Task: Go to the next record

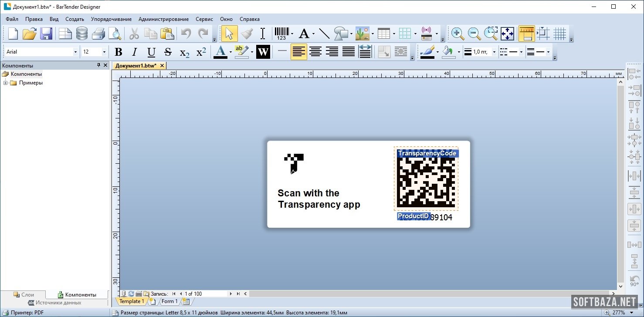Action: click(230, 294)
